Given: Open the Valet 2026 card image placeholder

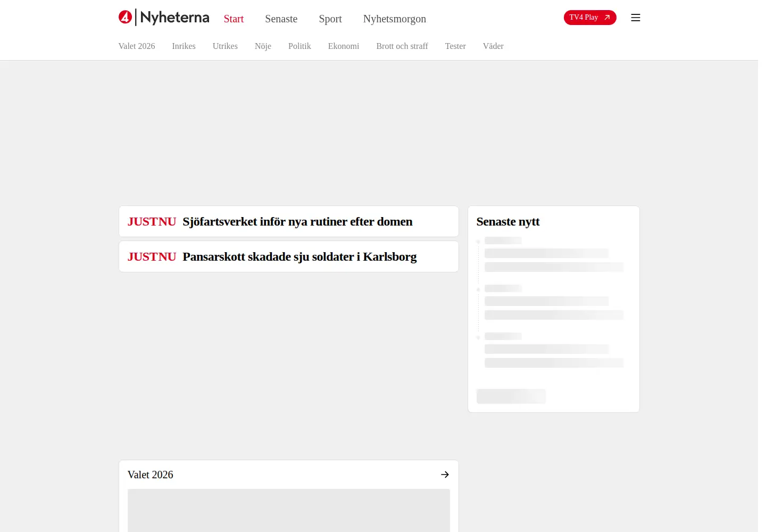Looking at the screenshot, I should coord(289,510).
